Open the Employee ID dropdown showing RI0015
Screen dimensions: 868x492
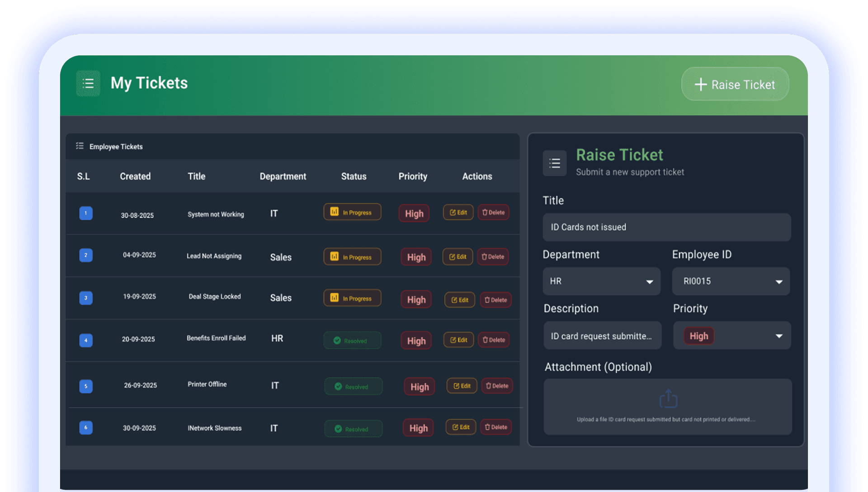731,281
